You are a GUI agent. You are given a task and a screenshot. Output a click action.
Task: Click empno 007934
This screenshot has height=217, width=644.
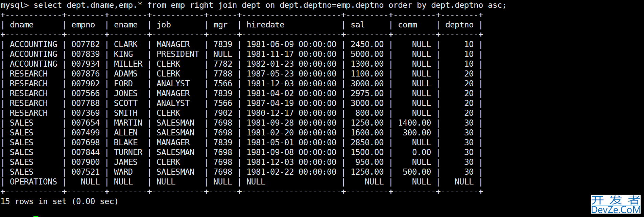point(86,64)
